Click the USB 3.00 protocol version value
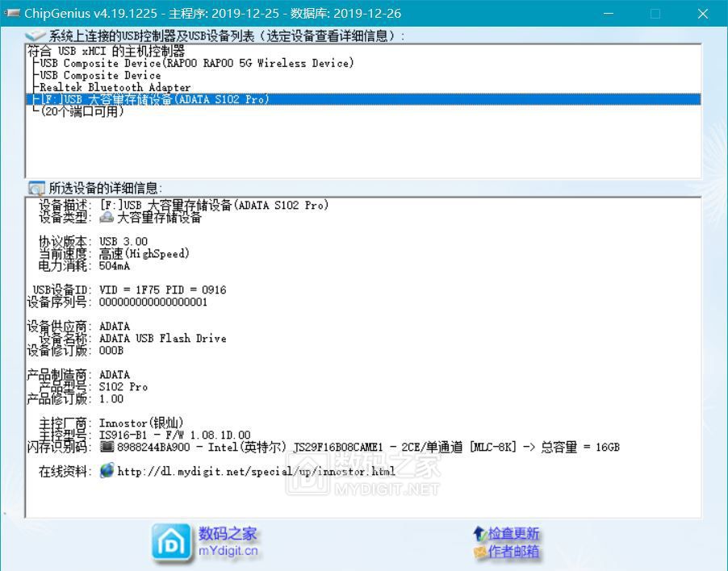 click(x=123, y=242)
